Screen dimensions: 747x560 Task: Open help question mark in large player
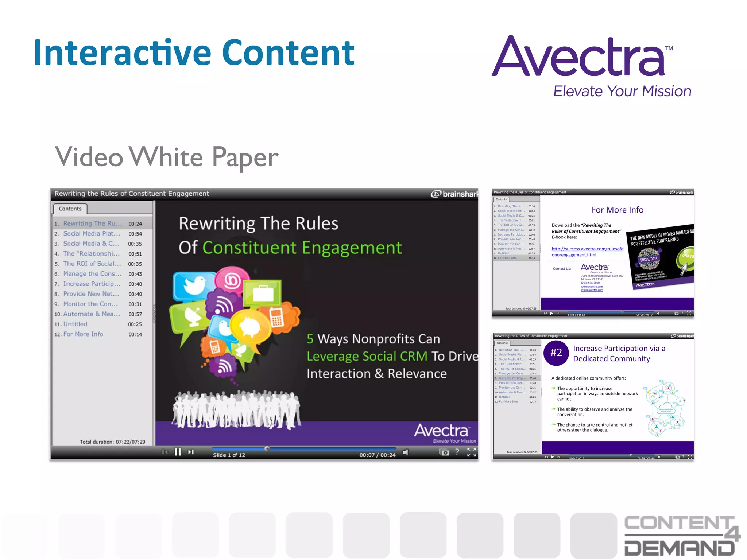tap(457, 452)
